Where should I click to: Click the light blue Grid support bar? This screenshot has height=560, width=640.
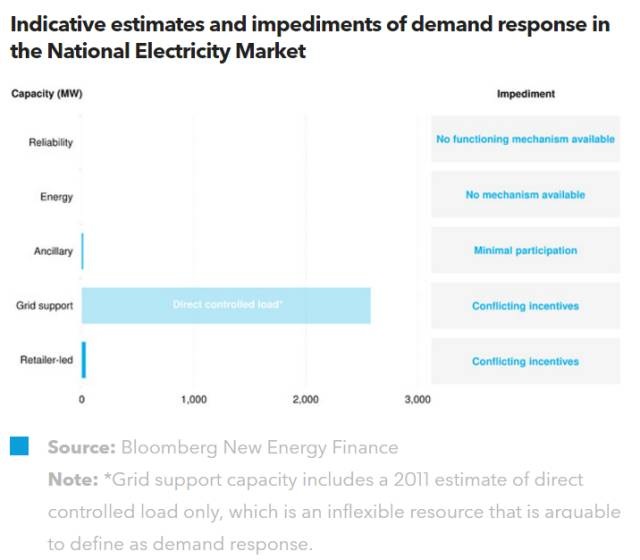pos(226,305)
